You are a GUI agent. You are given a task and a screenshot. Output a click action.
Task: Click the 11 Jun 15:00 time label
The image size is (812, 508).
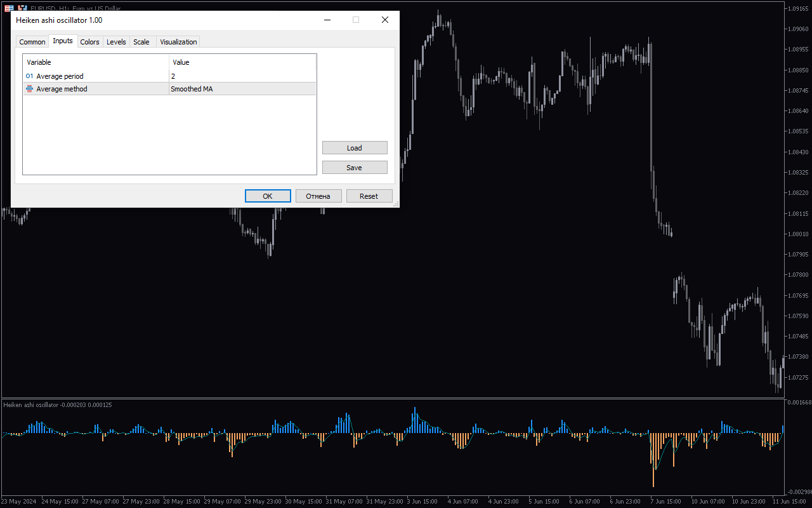coord(789,501)
